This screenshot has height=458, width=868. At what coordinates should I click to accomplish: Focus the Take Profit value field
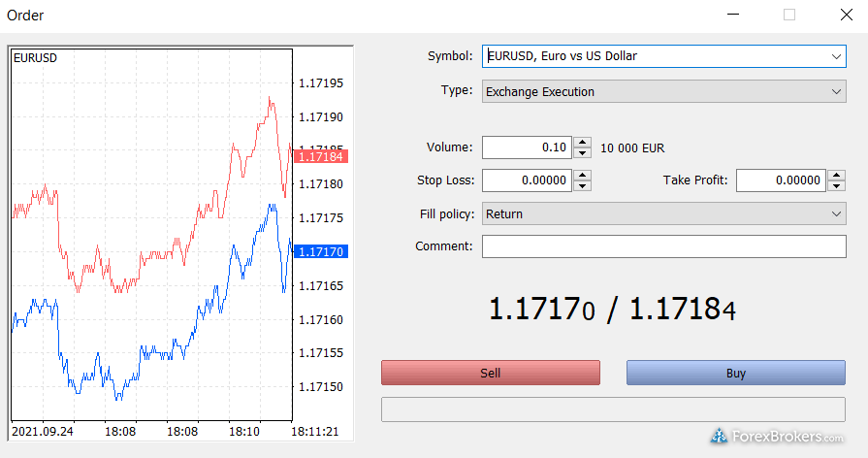781,180
